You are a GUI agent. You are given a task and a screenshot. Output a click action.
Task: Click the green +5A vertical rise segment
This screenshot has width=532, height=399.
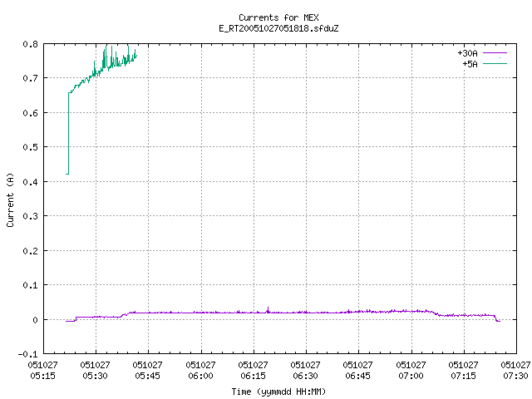point(68,133)
